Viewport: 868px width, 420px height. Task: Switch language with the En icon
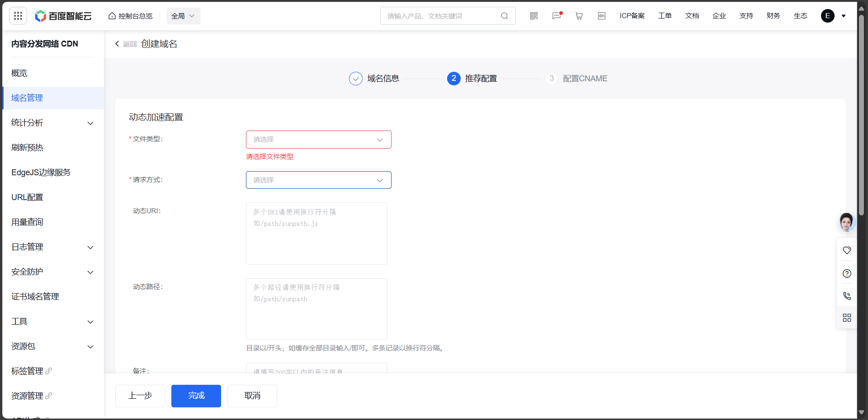pyautogui.click(x=602, y=16)
